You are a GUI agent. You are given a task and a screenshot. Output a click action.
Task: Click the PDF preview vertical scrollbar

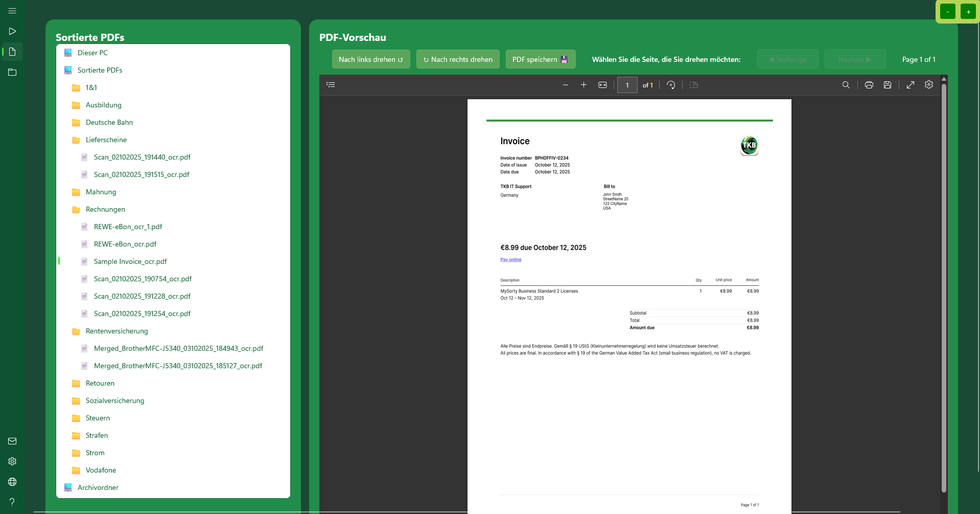coord(944,286)
